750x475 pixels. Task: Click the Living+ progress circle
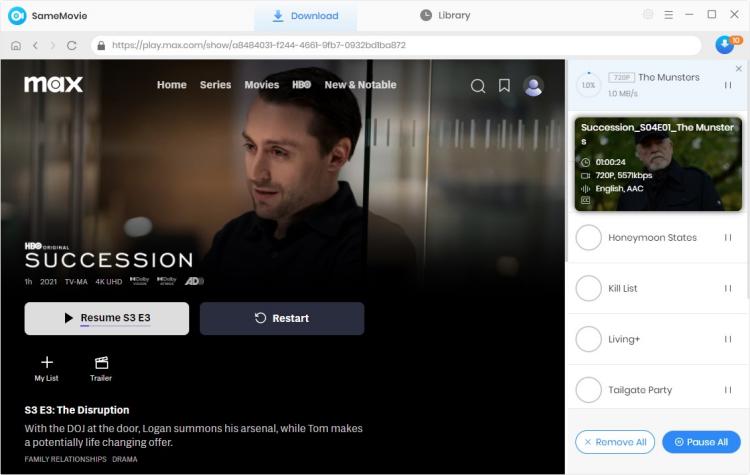click(588, 339)
